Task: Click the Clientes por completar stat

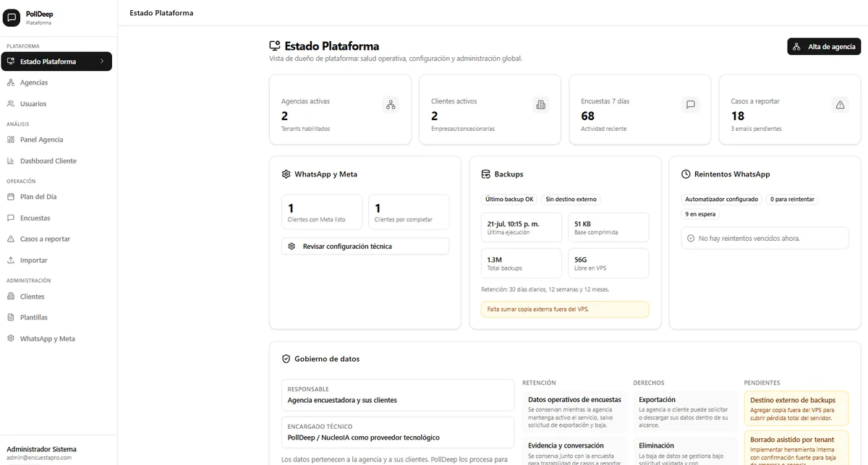Action: coord(409,213)
